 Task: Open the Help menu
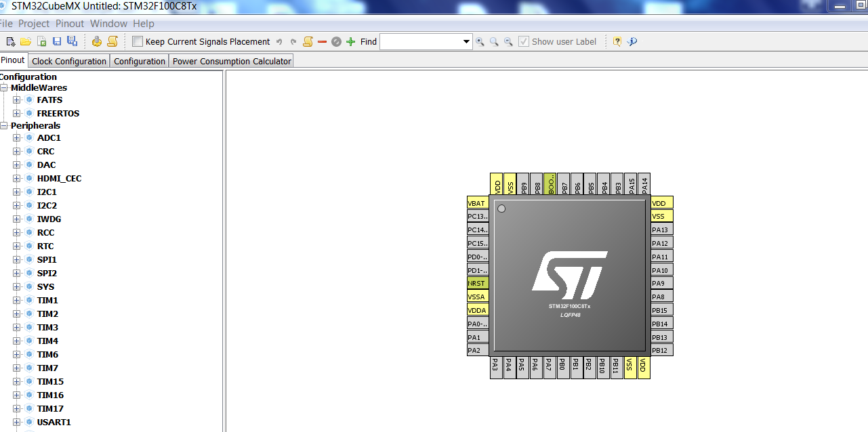(144, 23)
